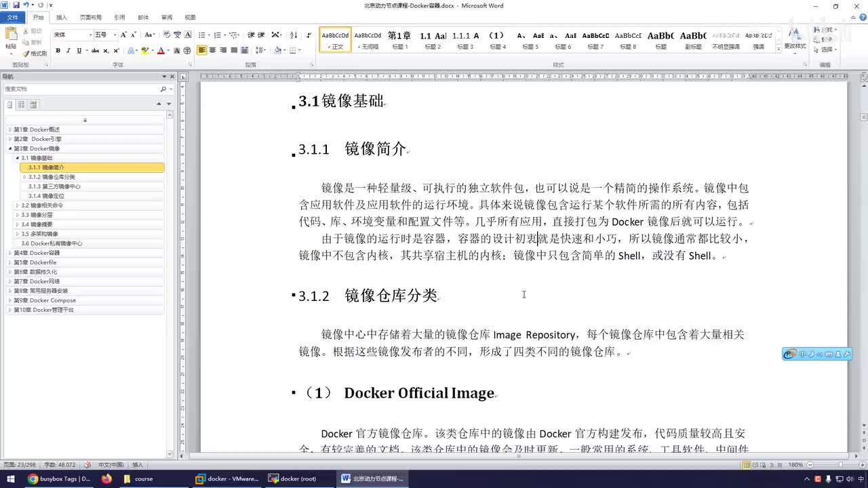868x488 pixels.
Task: Expand 3.1.2 镜像仓库分类 in navigation tree
Action: [x=24, y=177]
